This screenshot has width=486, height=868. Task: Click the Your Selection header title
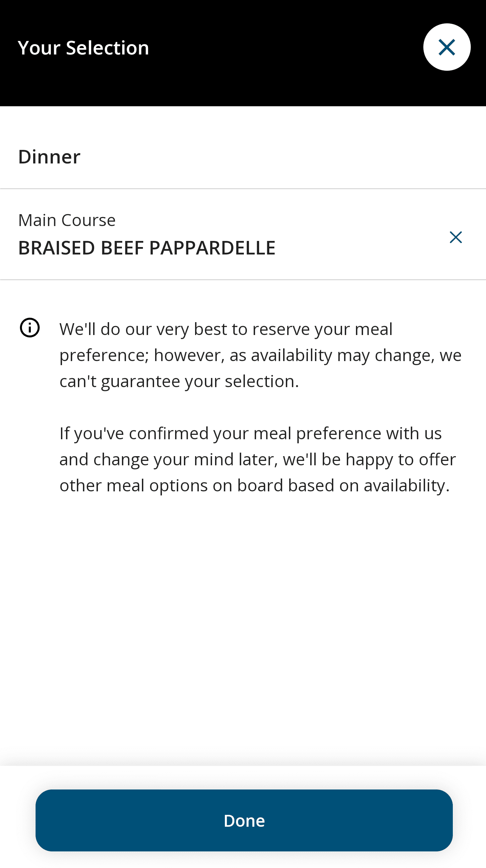83,48
